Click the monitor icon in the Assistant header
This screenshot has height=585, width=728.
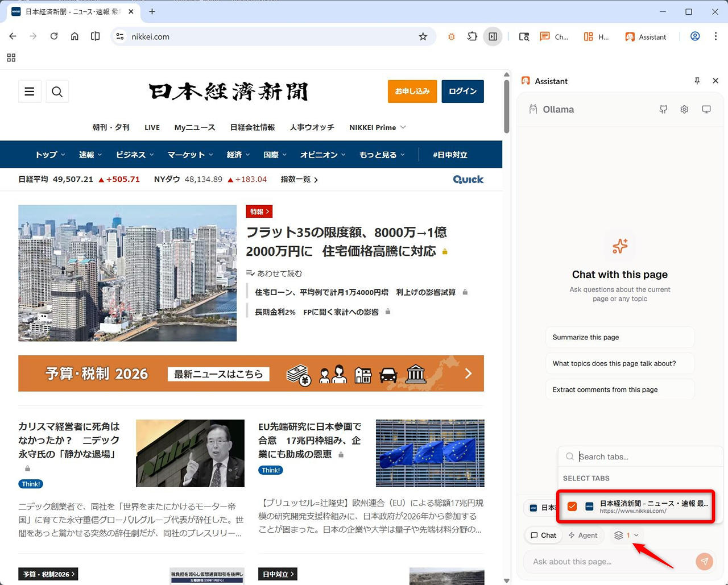tap(706, 109)
